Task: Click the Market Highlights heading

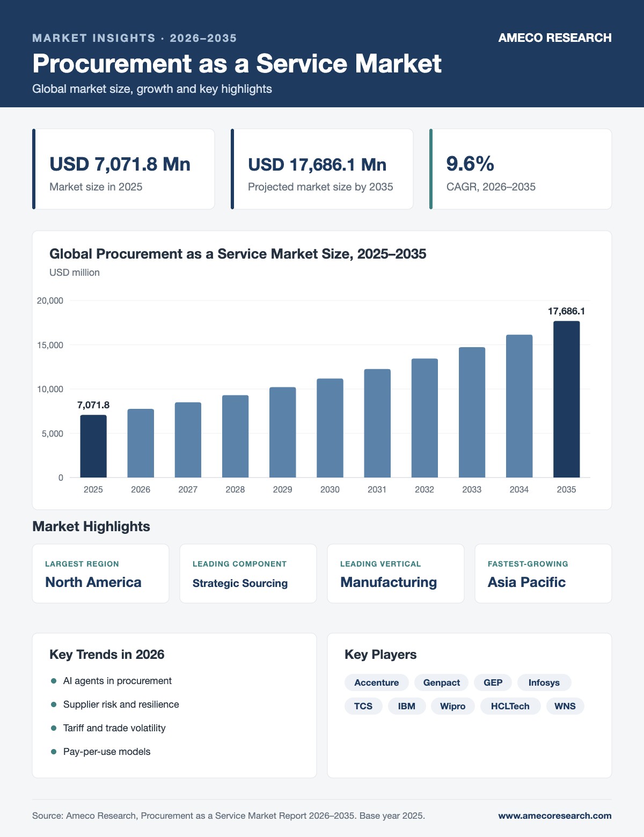Action: click(x=91, y=526)
